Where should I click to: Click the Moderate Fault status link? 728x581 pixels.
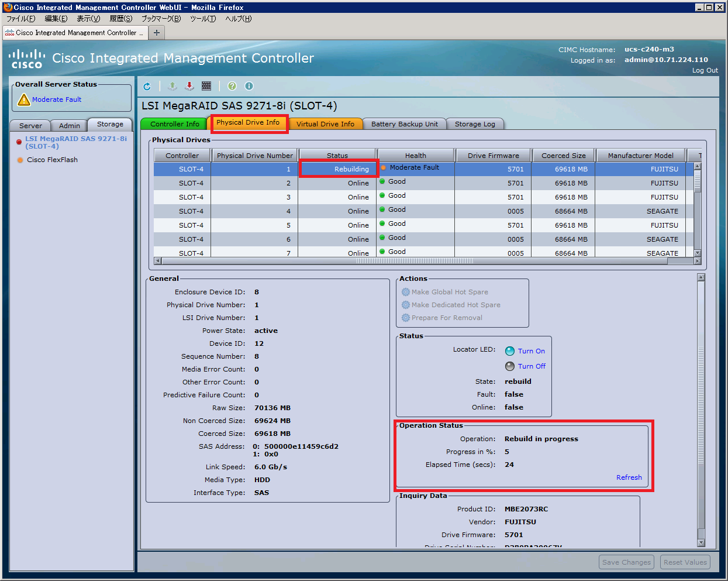(57, 99)
